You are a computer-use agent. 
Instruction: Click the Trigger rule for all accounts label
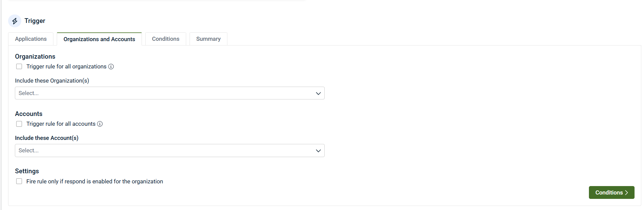[x=61, y=124]
